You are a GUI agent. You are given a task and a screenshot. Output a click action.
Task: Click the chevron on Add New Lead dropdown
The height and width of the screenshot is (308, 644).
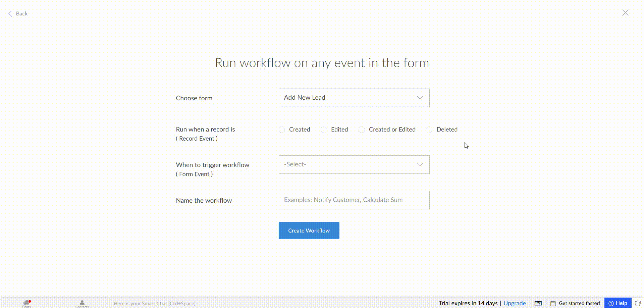click(420, 98)
